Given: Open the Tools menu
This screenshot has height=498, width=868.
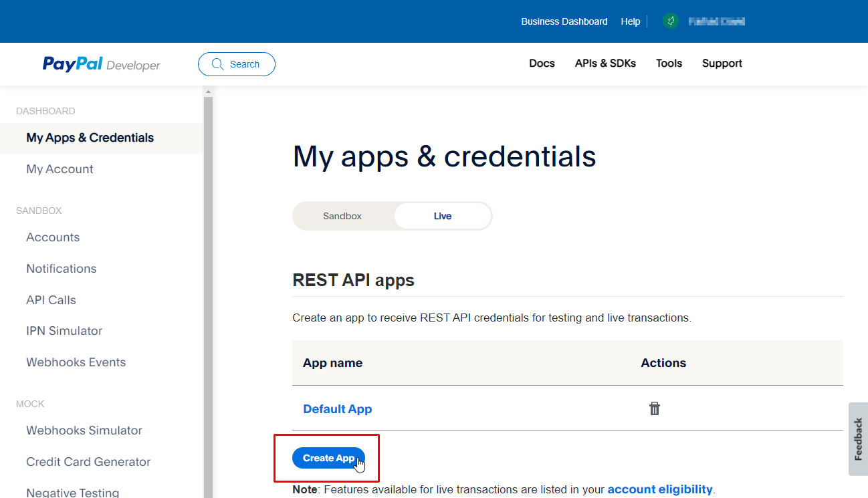Looking at the screenshot, I should click(669, 64).
